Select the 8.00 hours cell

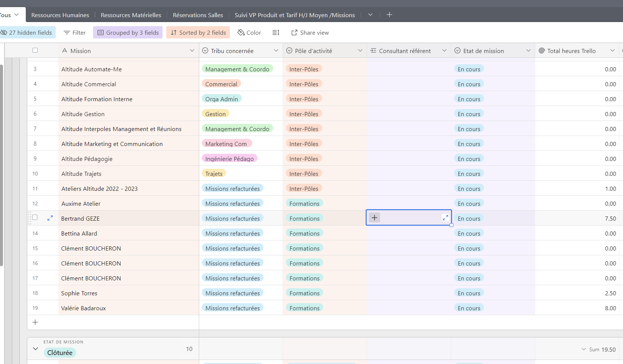577,308
